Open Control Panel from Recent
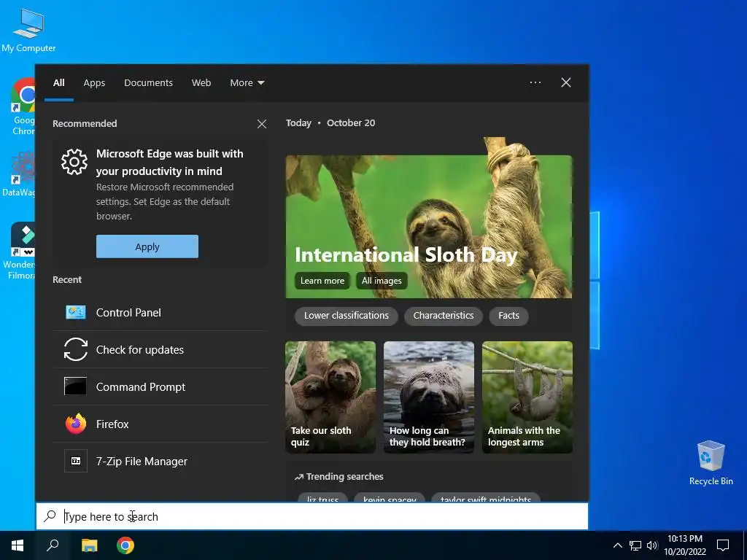Viewport: 747px width, 560px height. click(160, 312)
